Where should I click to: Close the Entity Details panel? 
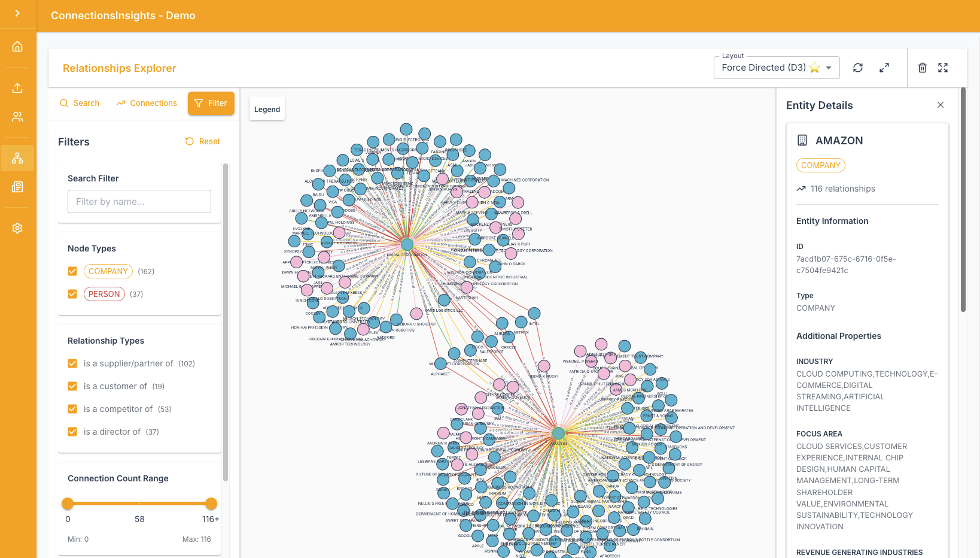tap(941, 105)
